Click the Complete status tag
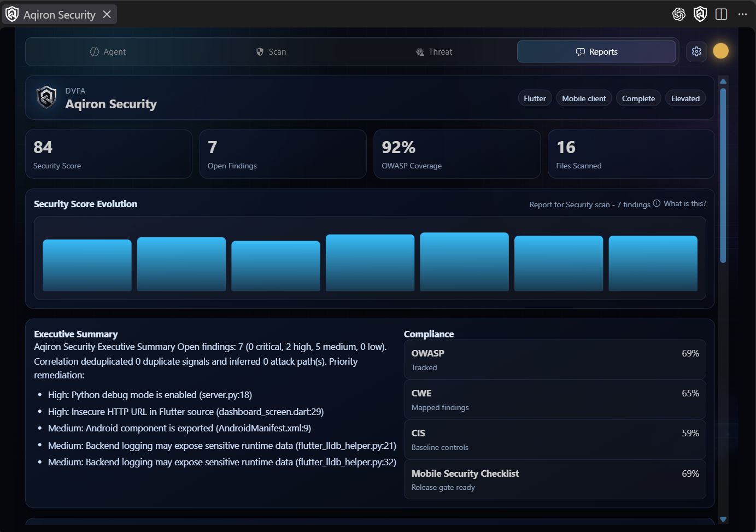 pyautogui.click(x=638, y=98)
